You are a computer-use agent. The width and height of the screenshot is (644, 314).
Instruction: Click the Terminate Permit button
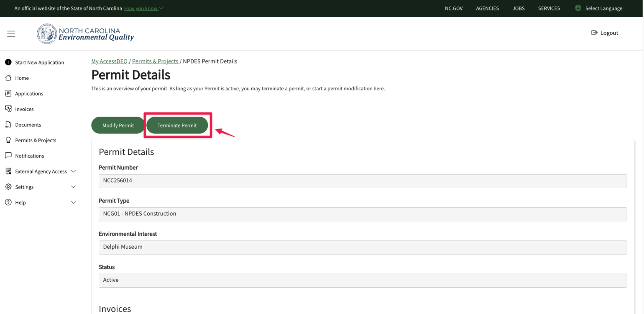click(177, 125)
